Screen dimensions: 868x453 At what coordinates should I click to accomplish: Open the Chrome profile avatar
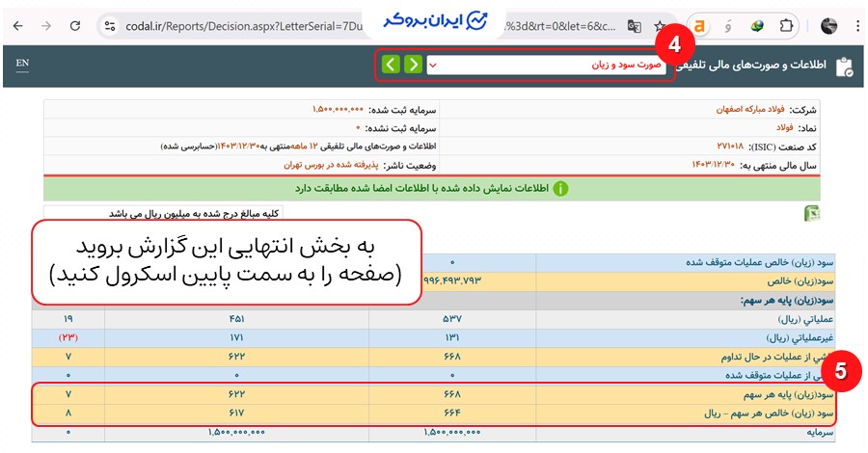coord(828,26)
